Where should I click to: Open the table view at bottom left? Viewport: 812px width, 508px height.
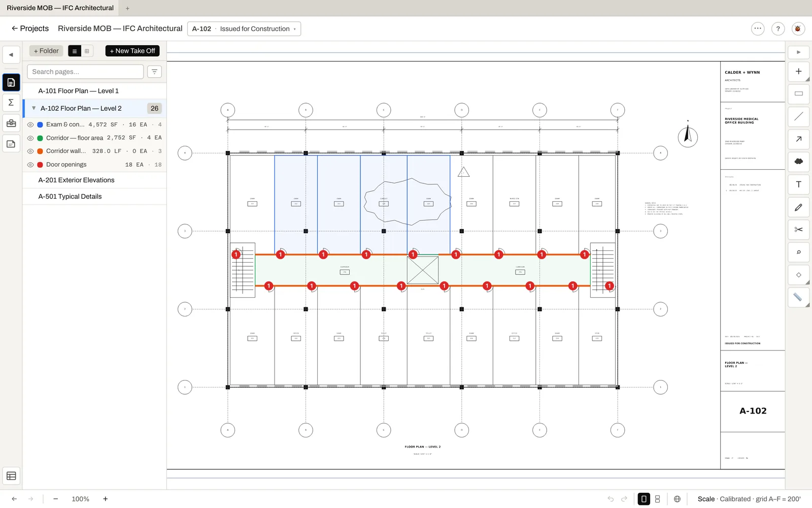click(x=11, y=476)
